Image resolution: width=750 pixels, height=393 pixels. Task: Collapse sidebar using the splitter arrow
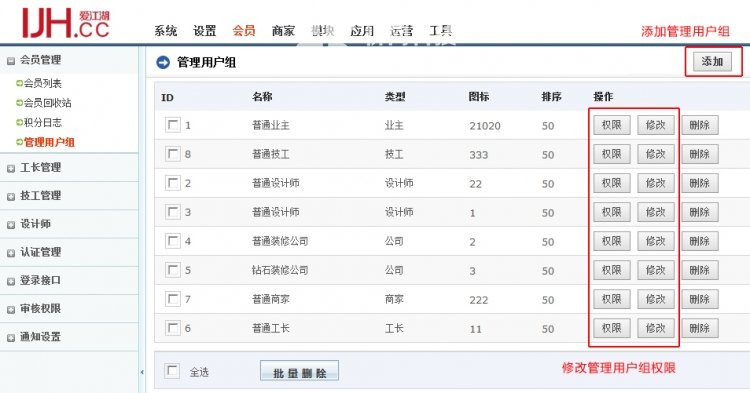pos(142,371)
